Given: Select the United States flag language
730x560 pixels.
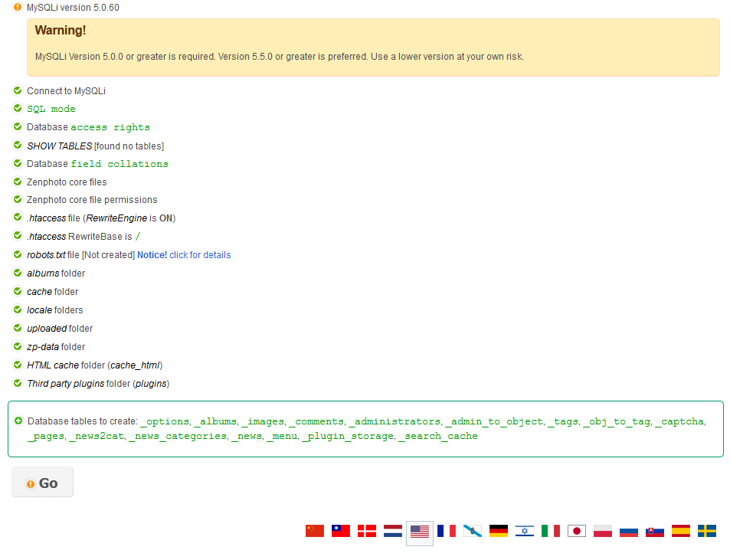Looking at the screenshot, I should pyautogui.click(x=420, y=532).
